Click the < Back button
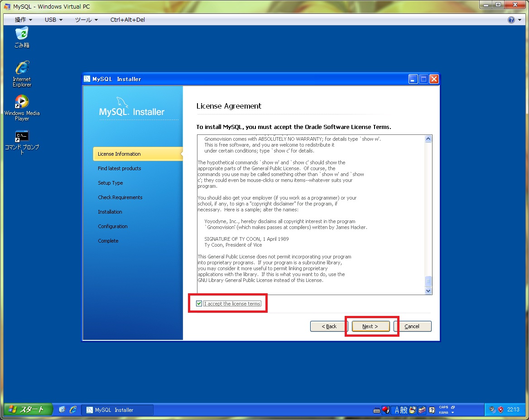 pyautogui.click(x=329, y=326)
